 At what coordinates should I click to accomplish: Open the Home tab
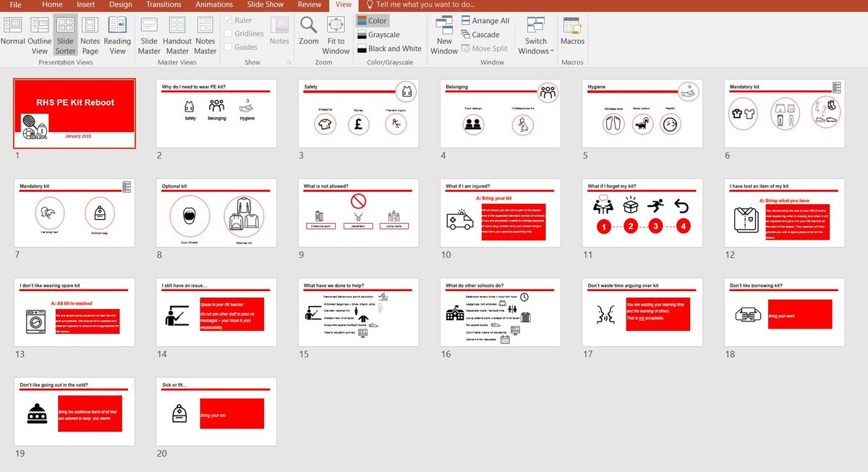[52, 4]
